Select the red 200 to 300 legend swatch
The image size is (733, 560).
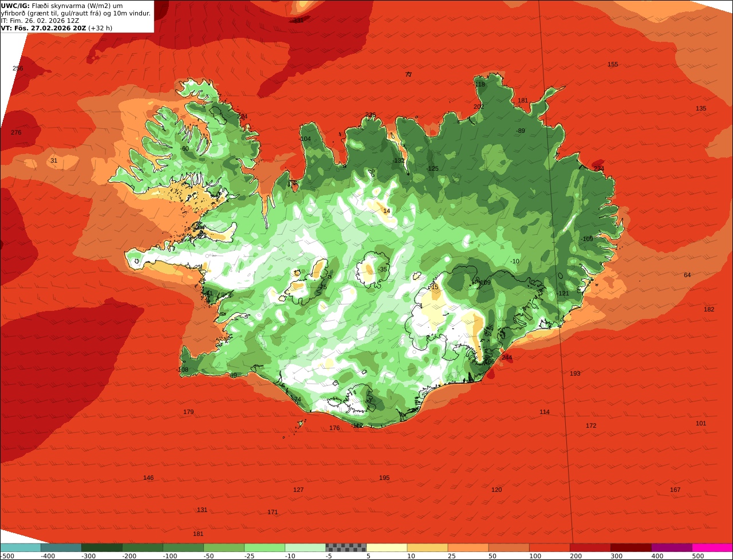(590, 547)
